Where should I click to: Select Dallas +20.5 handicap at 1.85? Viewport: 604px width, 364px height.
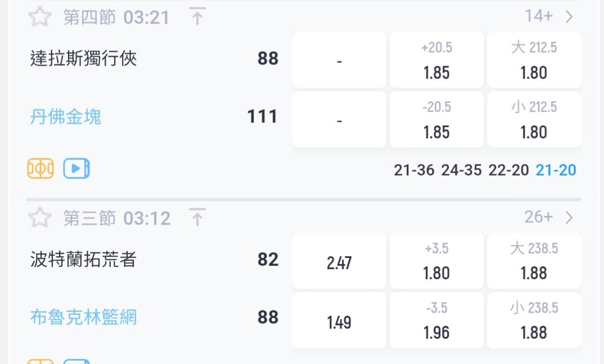(436, 60)
